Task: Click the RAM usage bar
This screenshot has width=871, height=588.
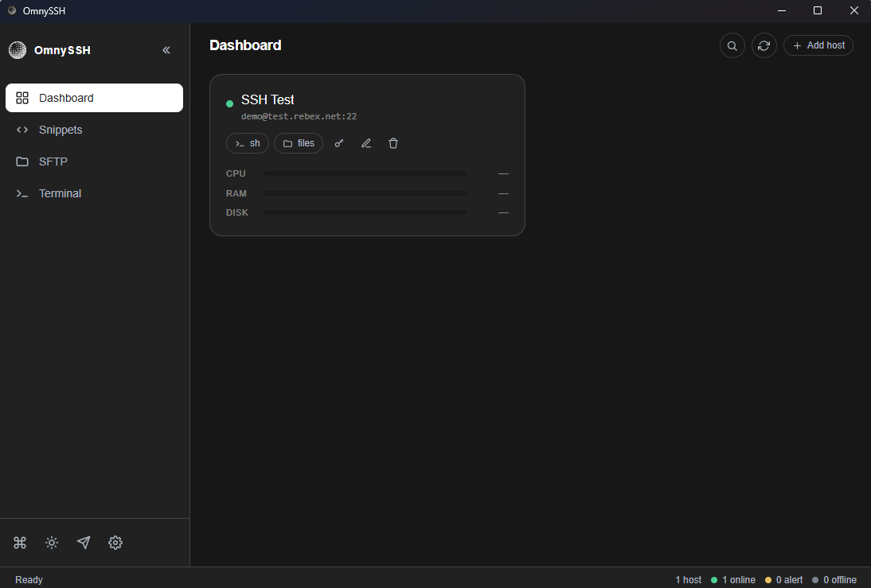Action: (x=365, y=193)
